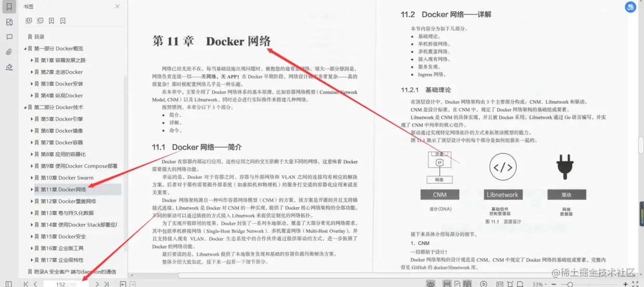Switch to single page view

click(x=458, y=284)
